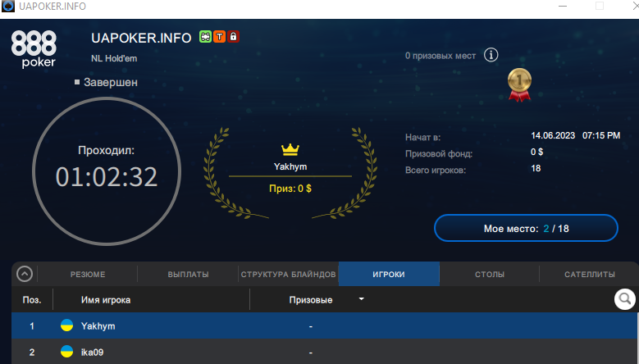Click the Приз: 0 $ text

coord(290,189)
